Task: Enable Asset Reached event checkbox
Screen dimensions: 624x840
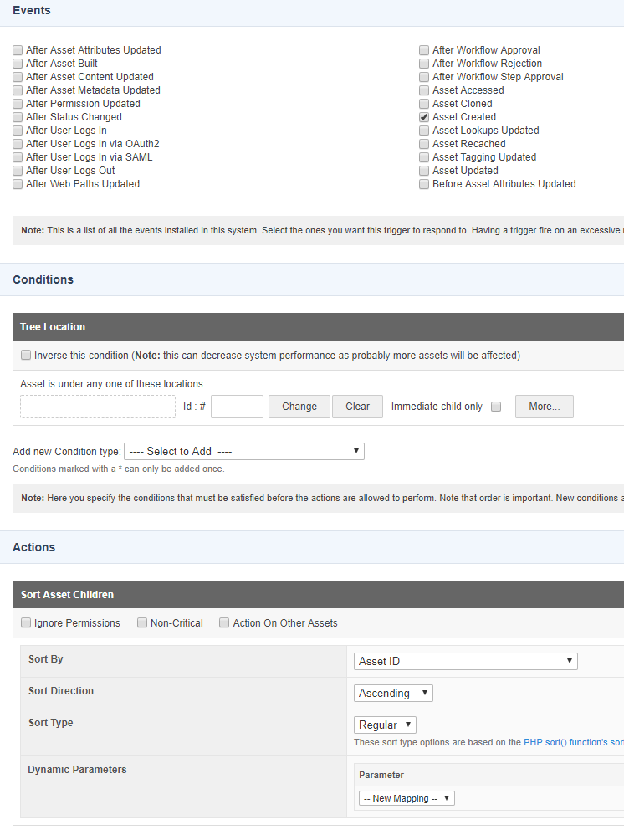Action: [424, 144]
